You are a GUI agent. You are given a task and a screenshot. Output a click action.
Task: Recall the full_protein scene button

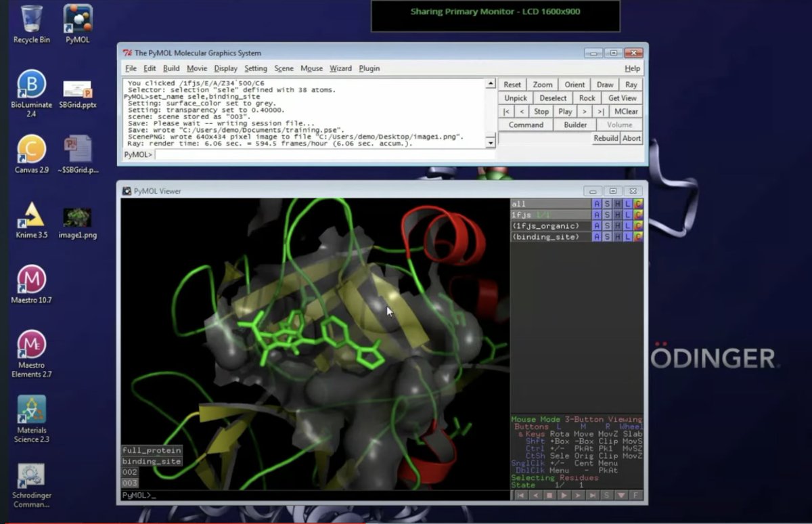click(x=152, y=450)
